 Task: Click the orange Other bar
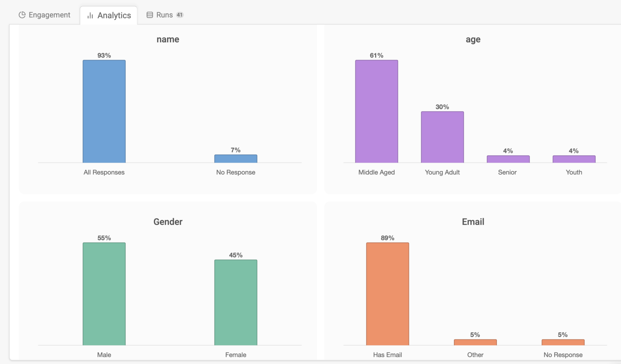click(475, 342)
